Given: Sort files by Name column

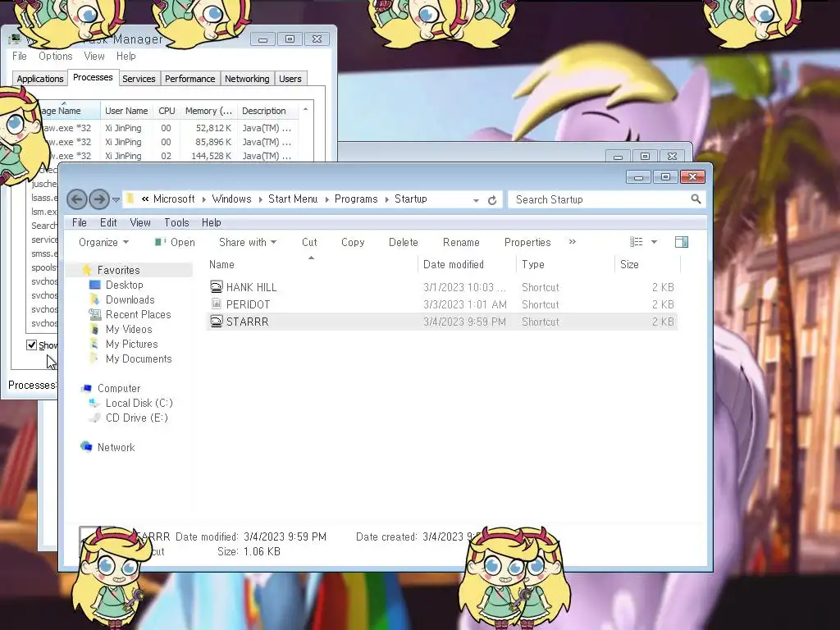Looking at the screenshot, I should point(311,265).
